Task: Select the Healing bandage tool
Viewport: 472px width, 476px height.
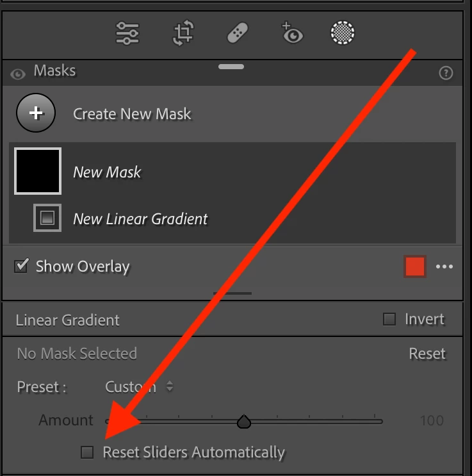Action: [x=238, y=33]
